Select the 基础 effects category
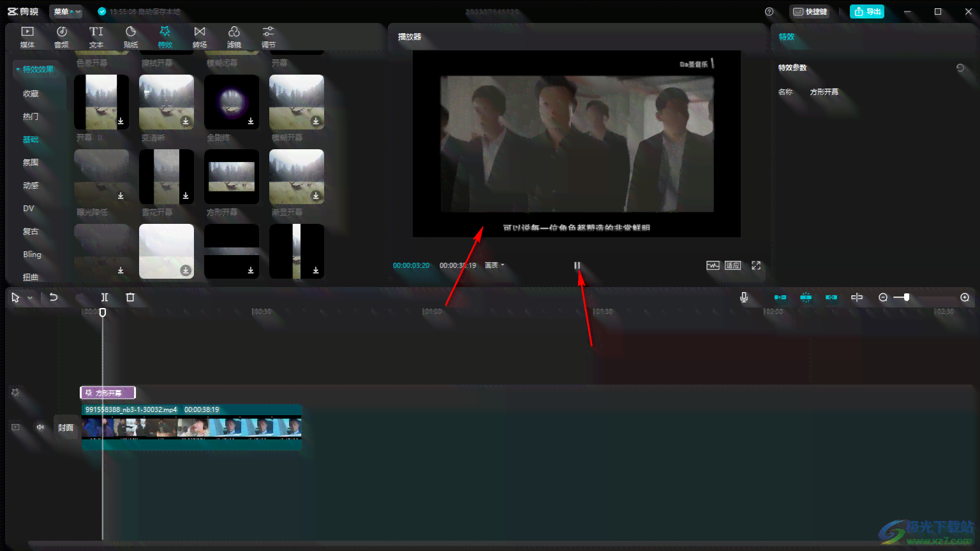 [31, 140]
